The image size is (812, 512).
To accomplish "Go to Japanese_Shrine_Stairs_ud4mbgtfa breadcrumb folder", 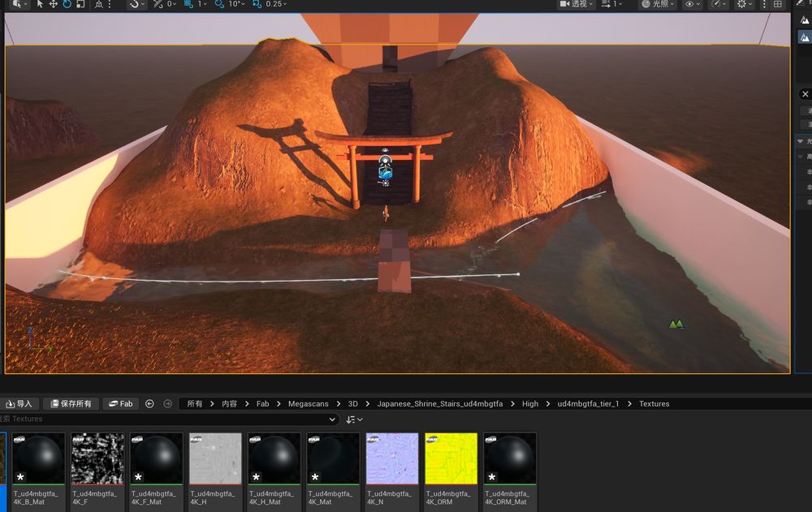I will tap(439, 403).
